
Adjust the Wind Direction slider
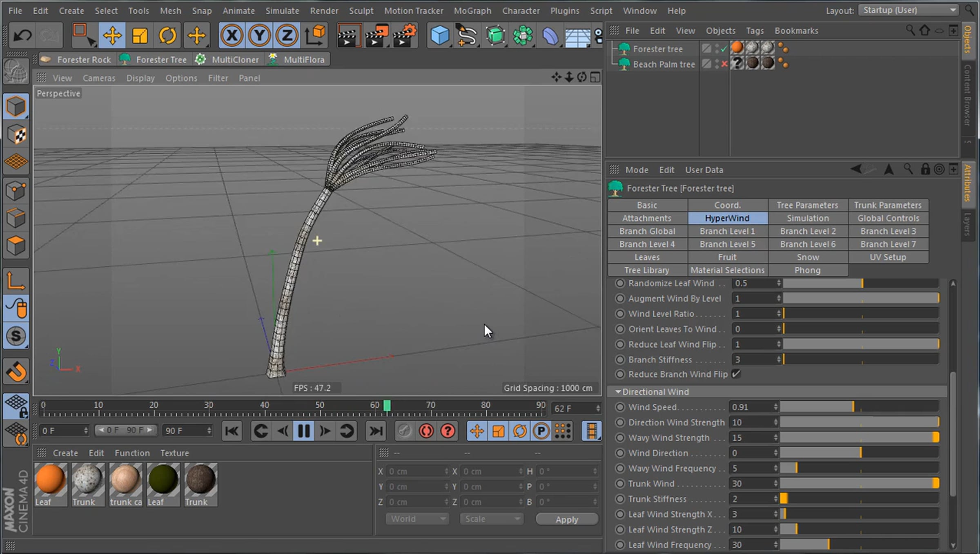click(x=860, y=453)
